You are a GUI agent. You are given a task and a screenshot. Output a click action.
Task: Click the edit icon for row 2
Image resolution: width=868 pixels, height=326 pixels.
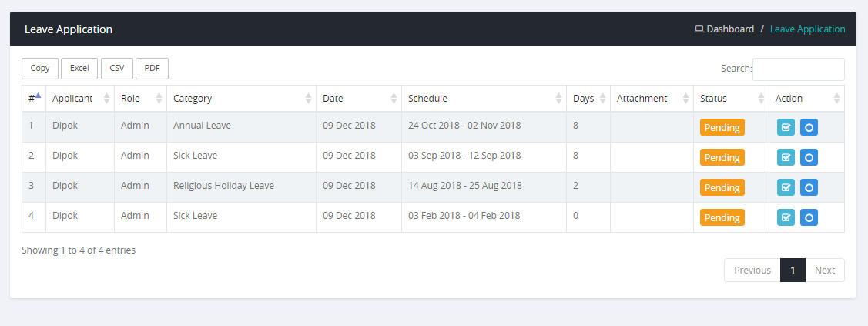(786, 158)
